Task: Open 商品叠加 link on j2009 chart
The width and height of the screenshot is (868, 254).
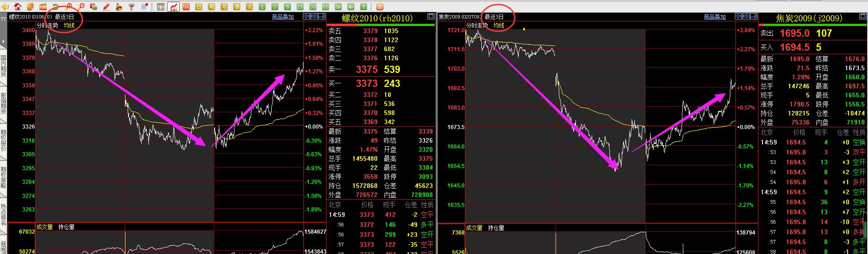Action: pyautogui.click(x=715, y=17)
